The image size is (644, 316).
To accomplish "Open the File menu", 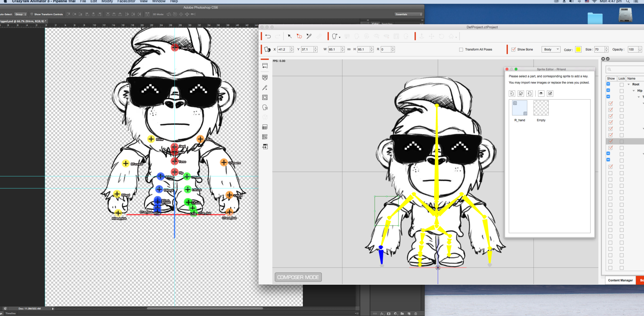I will 83,1.
